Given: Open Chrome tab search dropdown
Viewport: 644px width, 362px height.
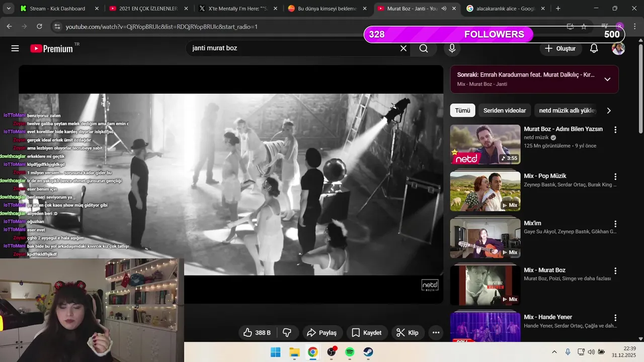Looking at the screenshot, I should click(x=9, y=9).
